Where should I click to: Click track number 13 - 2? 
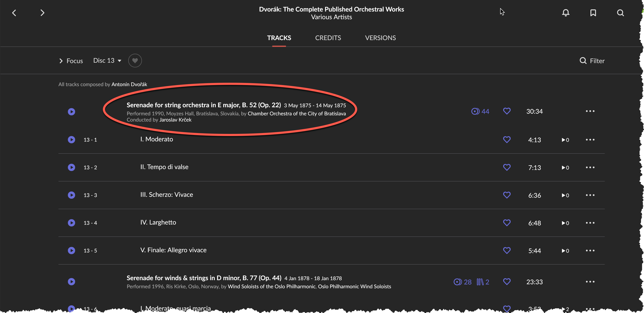(90, 167)
